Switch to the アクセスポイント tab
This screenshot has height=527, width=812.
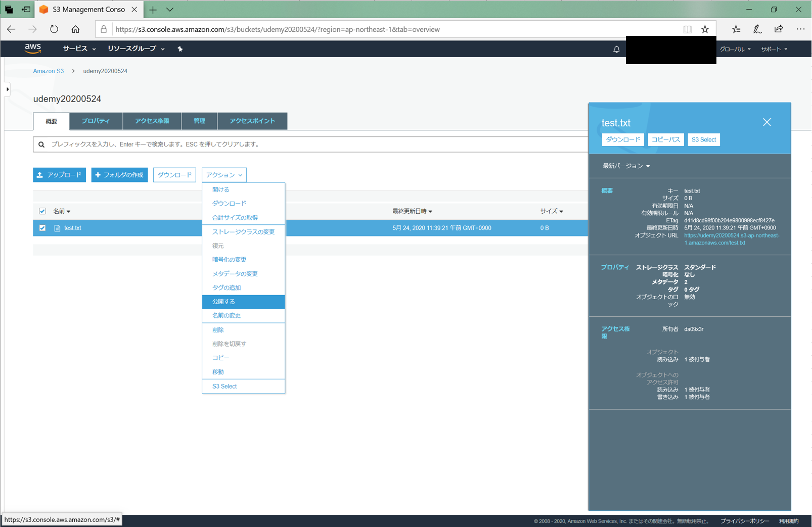click(252, 121)
